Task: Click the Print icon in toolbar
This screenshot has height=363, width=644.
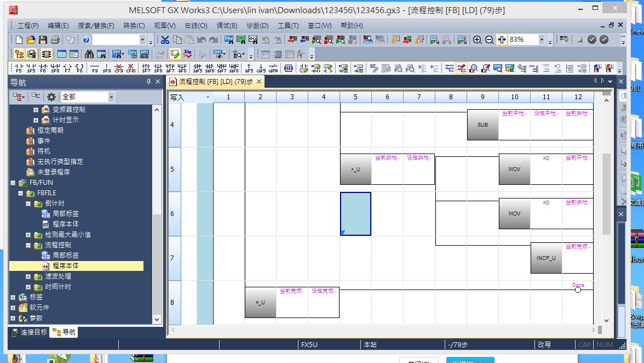Action: pos(55,39)
